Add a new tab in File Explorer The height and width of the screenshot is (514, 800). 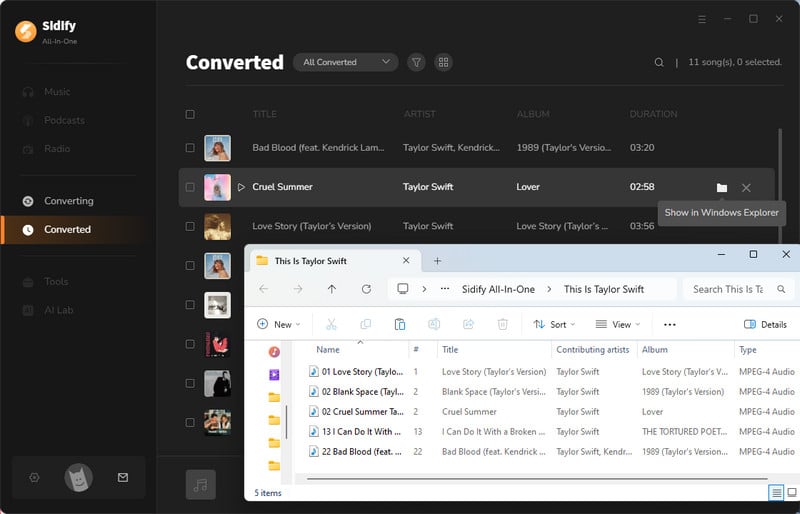tap(437, 261)
